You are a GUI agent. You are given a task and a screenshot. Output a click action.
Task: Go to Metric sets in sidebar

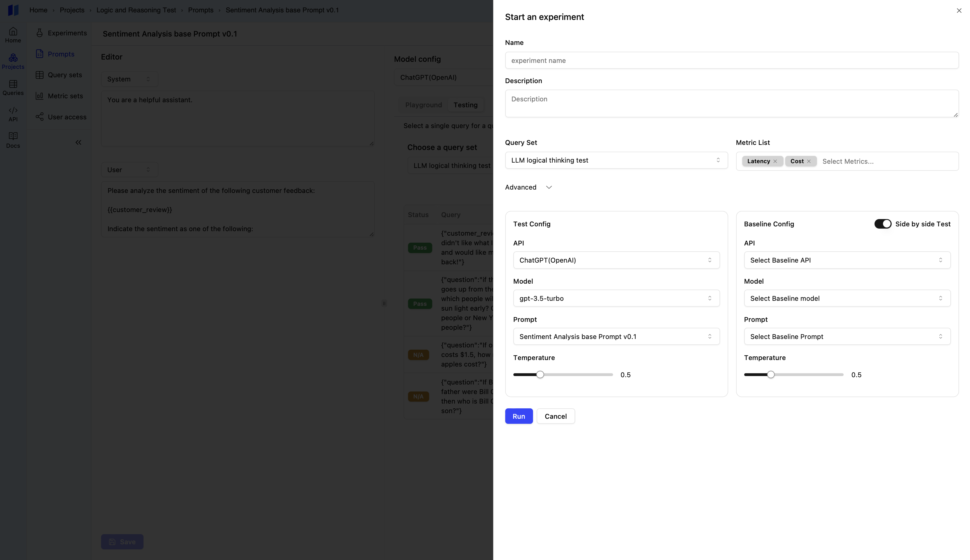coord(65,96)
